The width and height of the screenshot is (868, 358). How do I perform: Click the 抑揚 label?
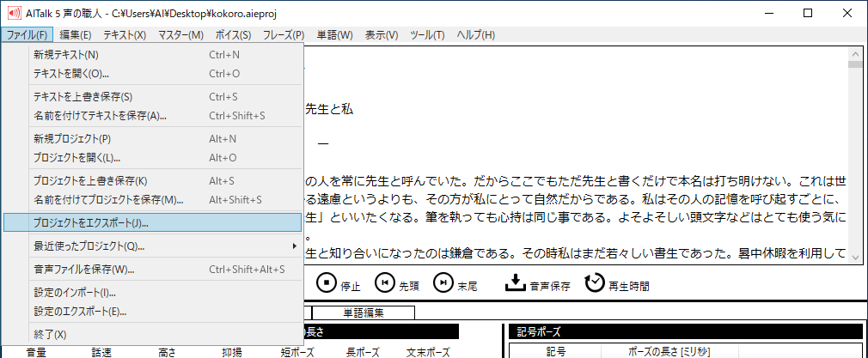tap(231, 353)
